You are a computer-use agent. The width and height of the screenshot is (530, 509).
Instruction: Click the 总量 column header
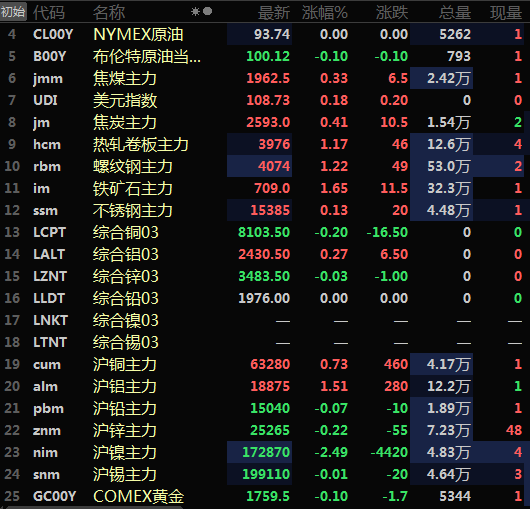(x=455, y=13)
